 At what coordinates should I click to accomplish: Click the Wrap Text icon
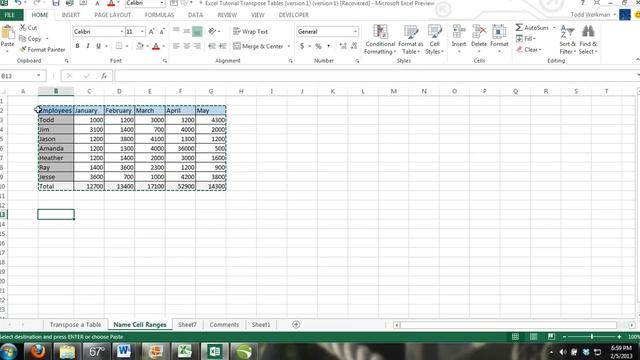click(236, 31)
